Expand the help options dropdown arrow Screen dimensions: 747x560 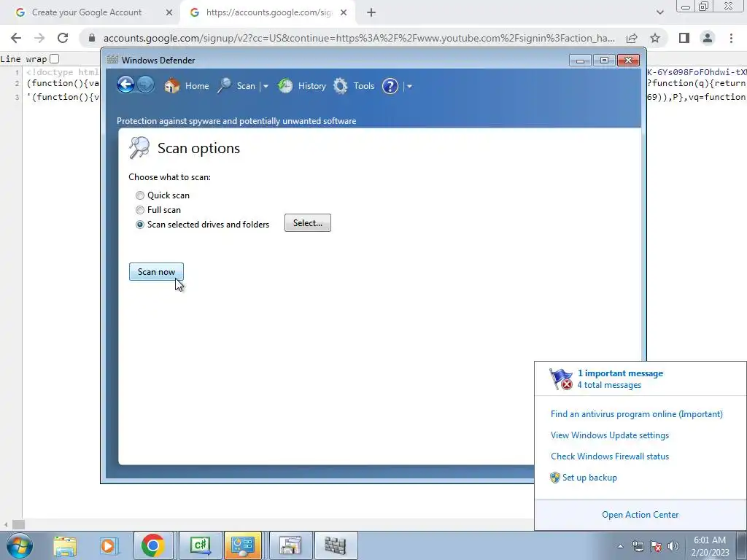pyautogui.click(x=409, y=87)
